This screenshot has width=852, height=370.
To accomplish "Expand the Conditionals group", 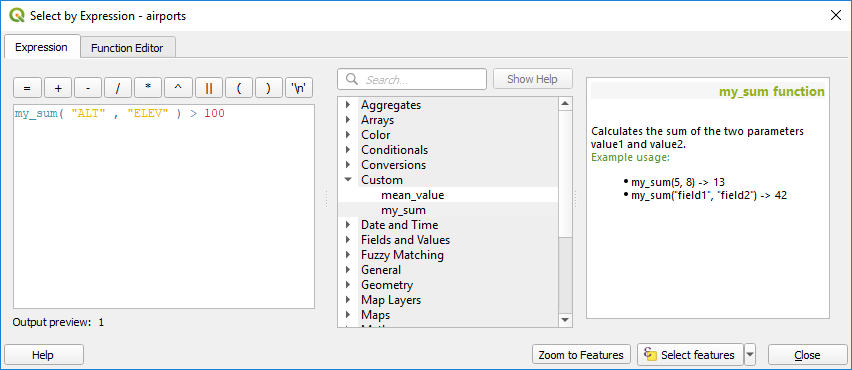I will coord(348,149).
